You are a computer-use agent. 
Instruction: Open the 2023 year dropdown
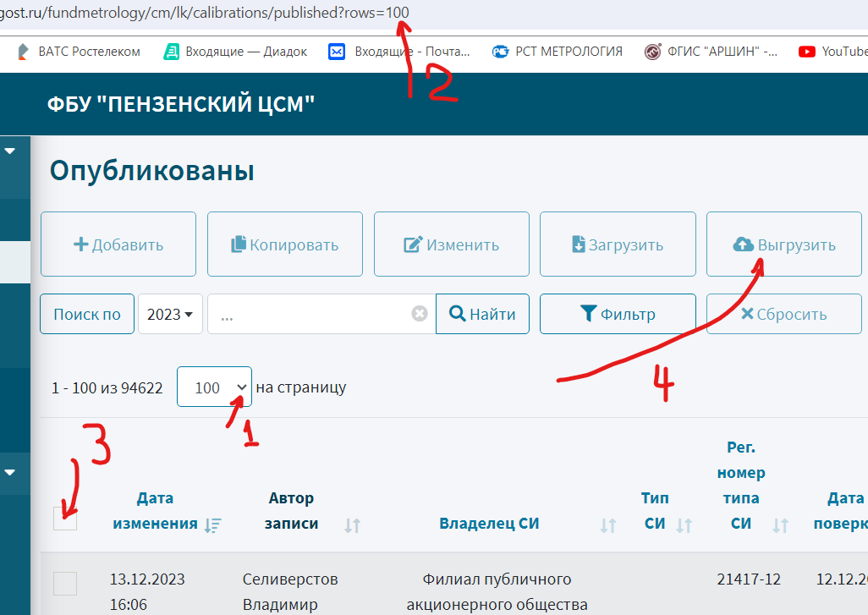[x=169, y=314]
